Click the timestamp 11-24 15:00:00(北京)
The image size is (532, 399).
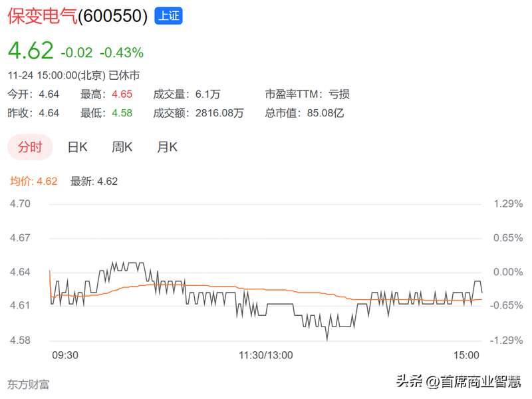[x=57, y=75]
